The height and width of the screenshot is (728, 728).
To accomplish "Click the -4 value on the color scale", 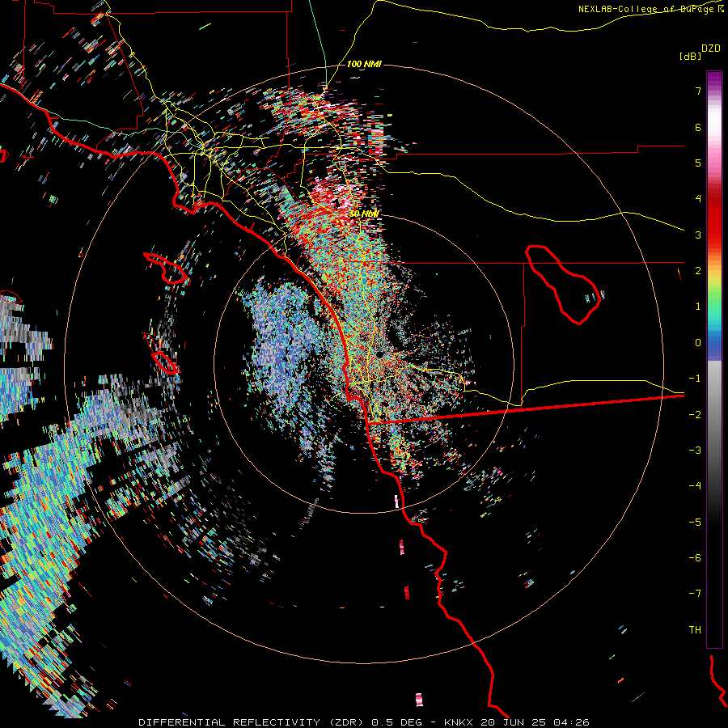I will coord(695,485).
